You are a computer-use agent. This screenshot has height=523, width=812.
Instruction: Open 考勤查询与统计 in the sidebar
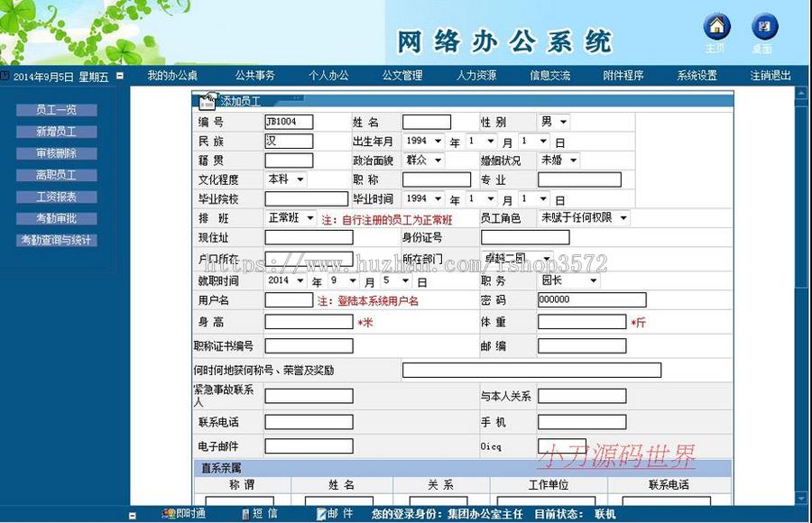(57, 241)
